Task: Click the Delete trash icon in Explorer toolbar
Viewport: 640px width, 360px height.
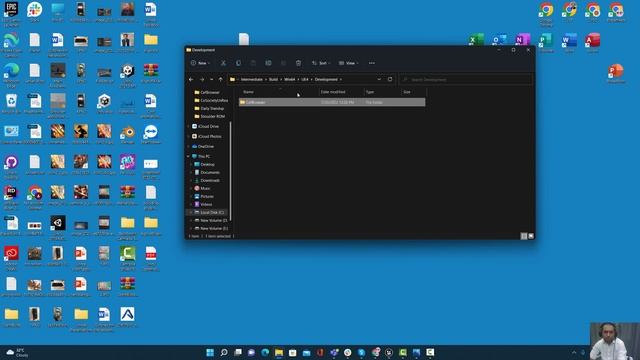Action: 298,63
